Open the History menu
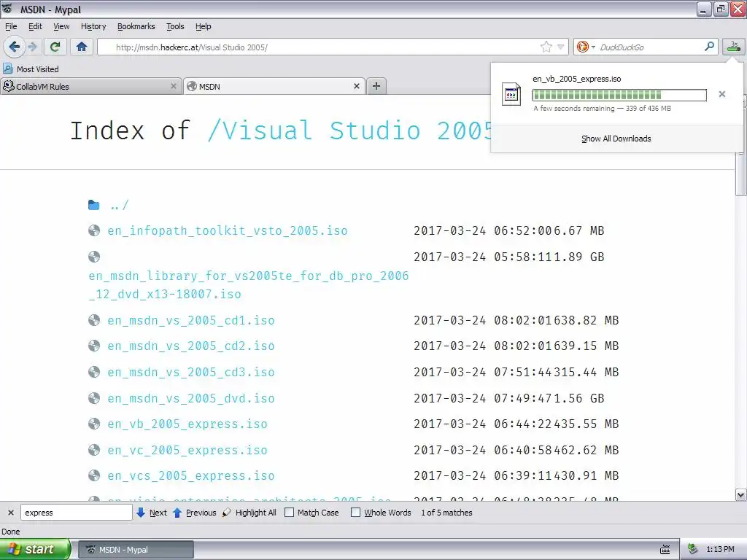This screenshot has width=747, height=560. (x=93, y=26)
